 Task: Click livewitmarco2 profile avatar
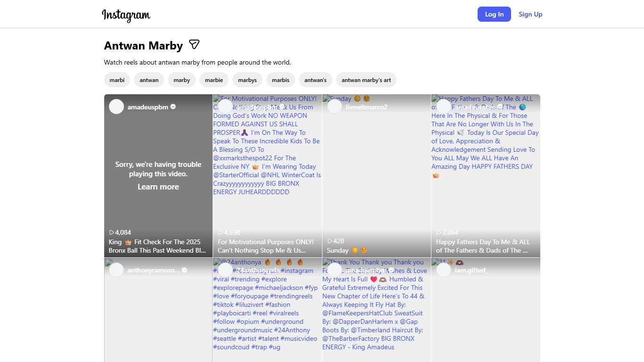(335, 107)
